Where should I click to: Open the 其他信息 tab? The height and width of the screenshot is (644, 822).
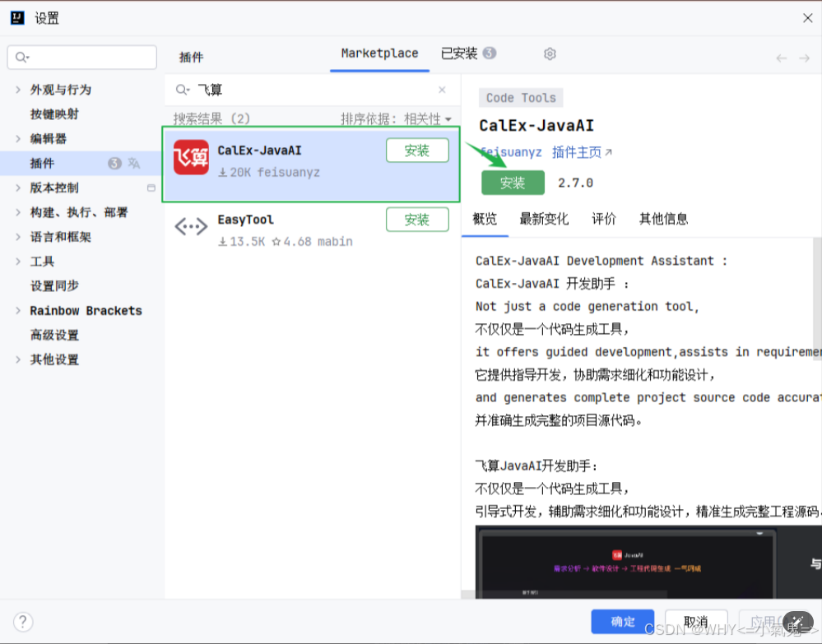(x=663, y=219)
